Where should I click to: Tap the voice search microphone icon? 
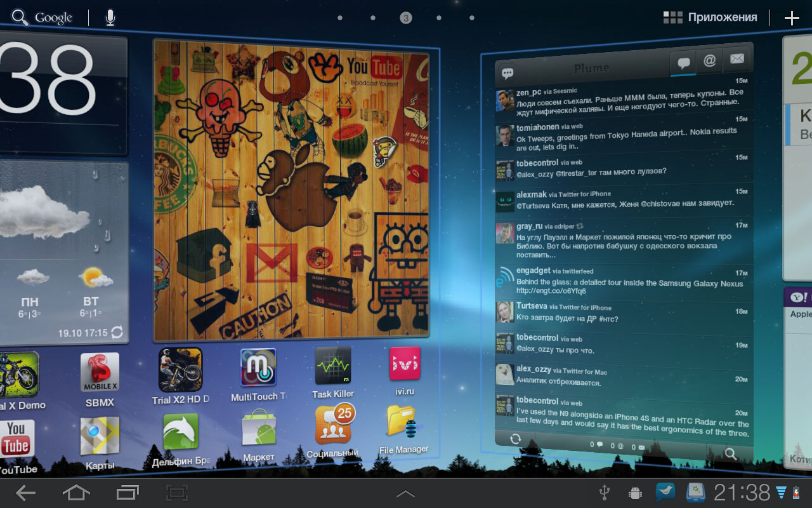[x=110, y=18]
